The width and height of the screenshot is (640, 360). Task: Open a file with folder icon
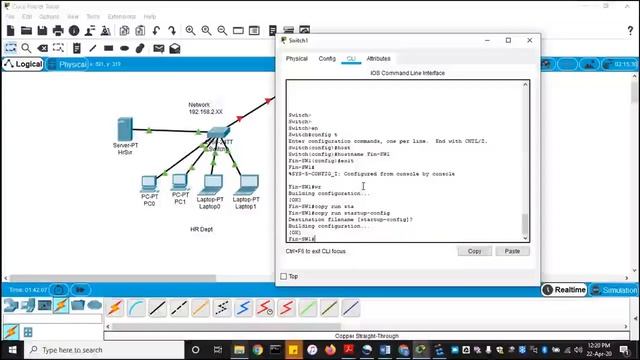[27, 31]
